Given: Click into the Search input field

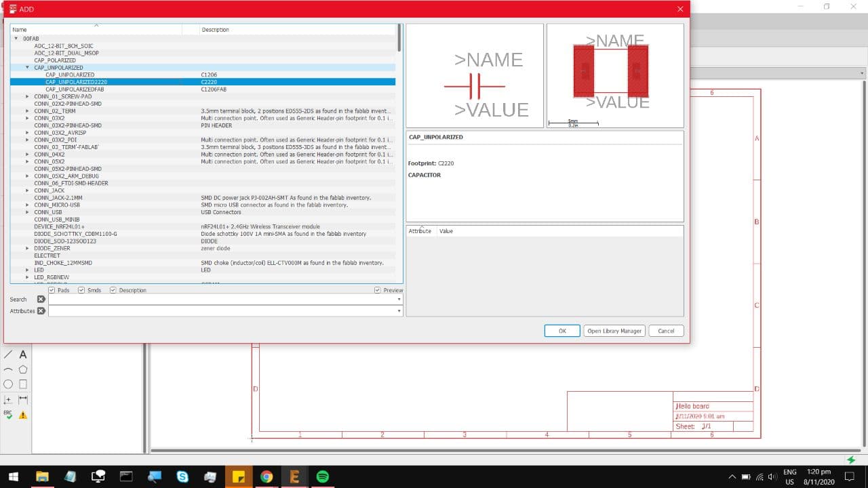Looking at the screenshot, I should tap(221, 299).
